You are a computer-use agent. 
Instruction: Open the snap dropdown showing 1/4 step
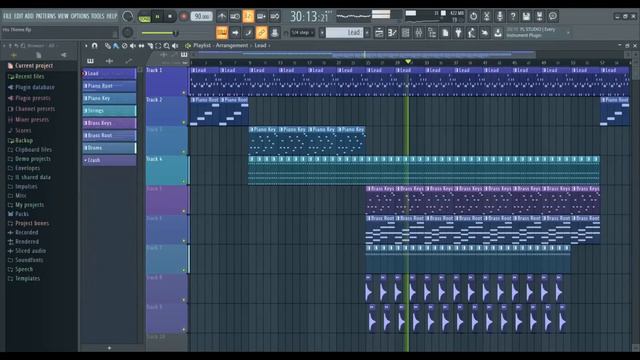click(x=302, y=33)
